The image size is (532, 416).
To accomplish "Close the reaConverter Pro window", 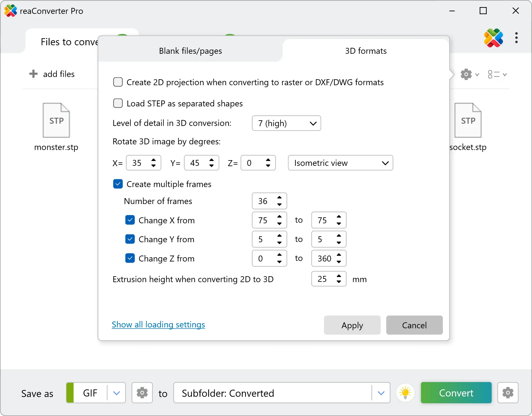I will pyautogui.click(x=516, y=11).
